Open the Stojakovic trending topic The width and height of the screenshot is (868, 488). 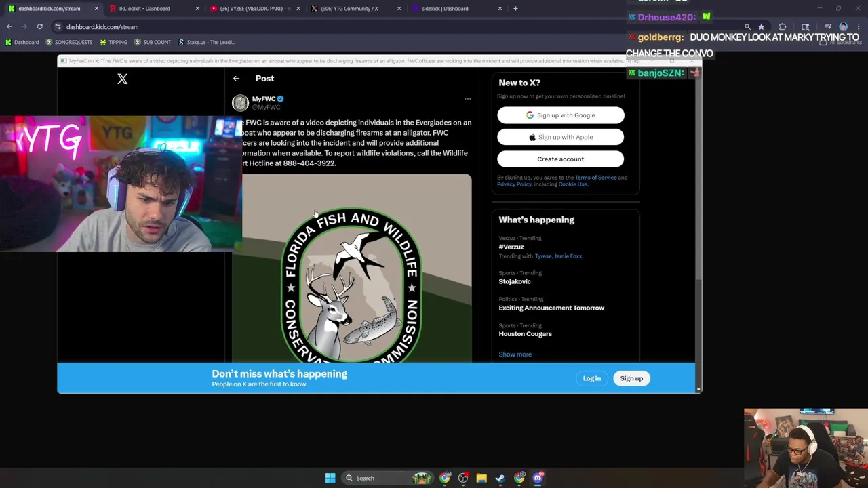(515, 281)
